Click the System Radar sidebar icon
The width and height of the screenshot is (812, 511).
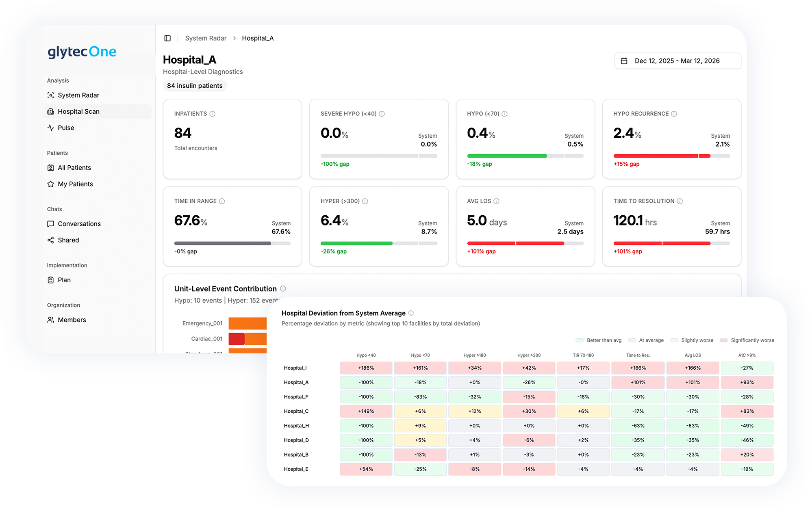(51, 95)
